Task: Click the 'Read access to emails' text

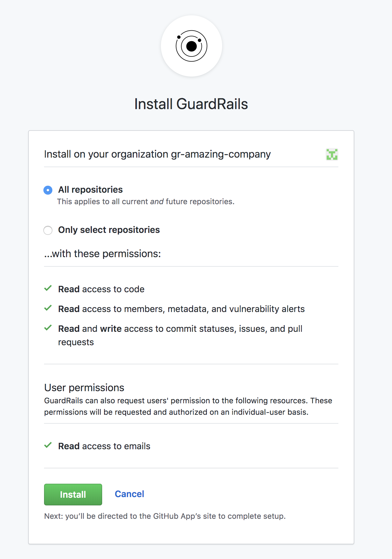Action: [104, 446]
